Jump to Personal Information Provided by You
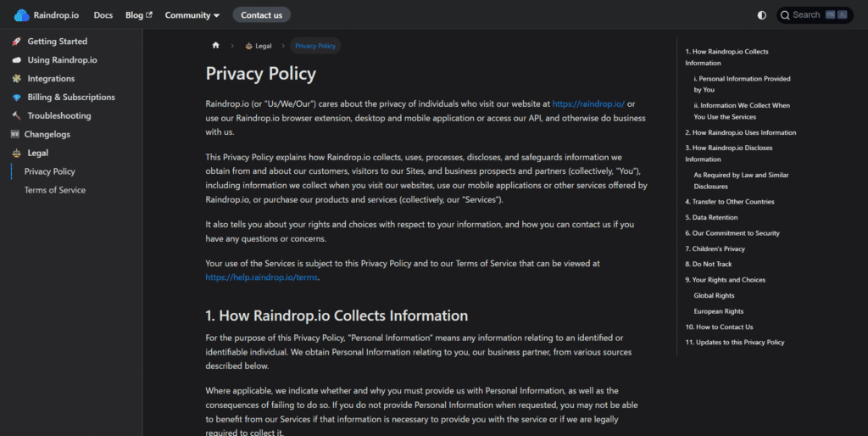 click(x=742, y=84)
